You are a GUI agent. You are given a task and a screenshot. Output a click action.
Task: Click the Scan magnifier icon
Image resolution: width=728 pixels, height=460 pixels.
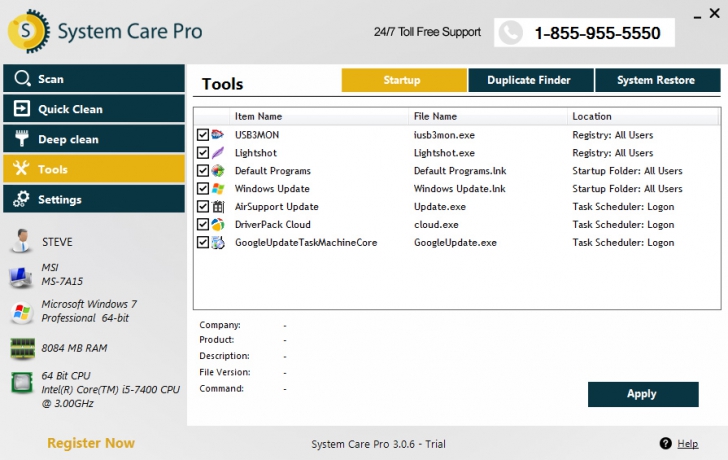pyautogui.click(x=22, y=78)
